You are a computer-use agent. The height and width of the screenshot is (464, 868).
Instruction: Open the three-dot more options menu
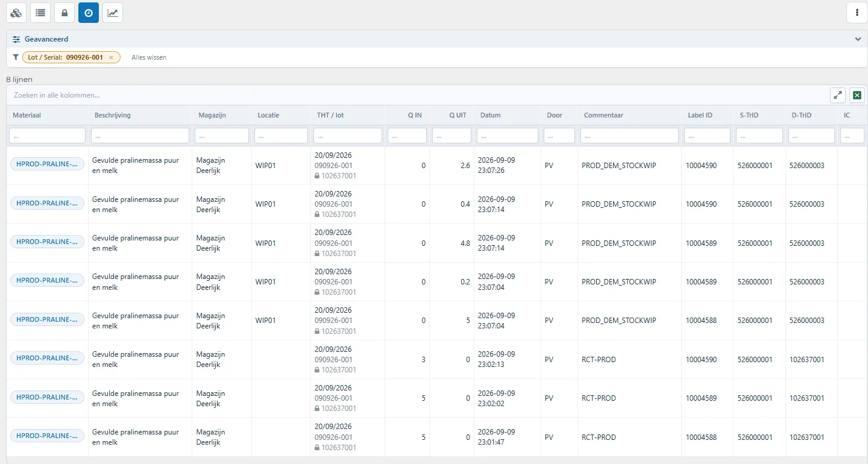click(x=857, y=13)
